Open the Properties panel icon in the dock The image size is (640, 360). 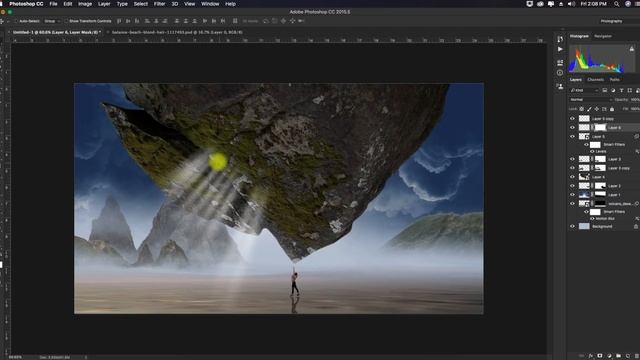tap(560, 62)
